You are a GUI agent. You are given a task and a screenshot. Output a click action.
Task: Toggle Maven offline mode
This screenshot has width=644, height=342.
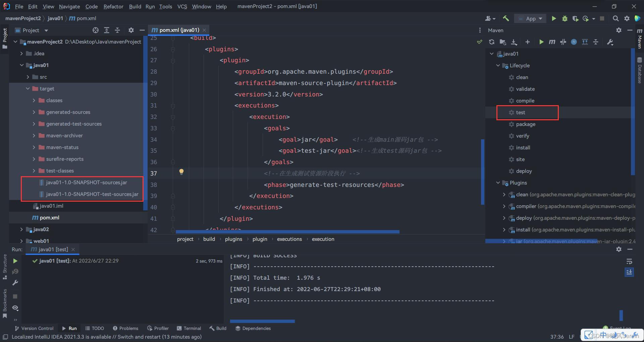coord(574,42)
